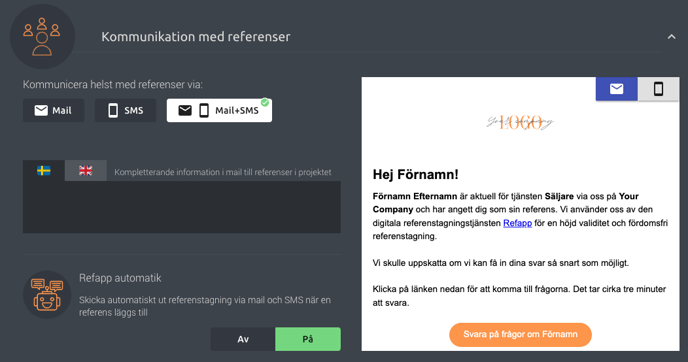Screen dimensions: 688x362
Task: Collapse the Kommunikation med referenser section
Action: [x=671, y=37]
